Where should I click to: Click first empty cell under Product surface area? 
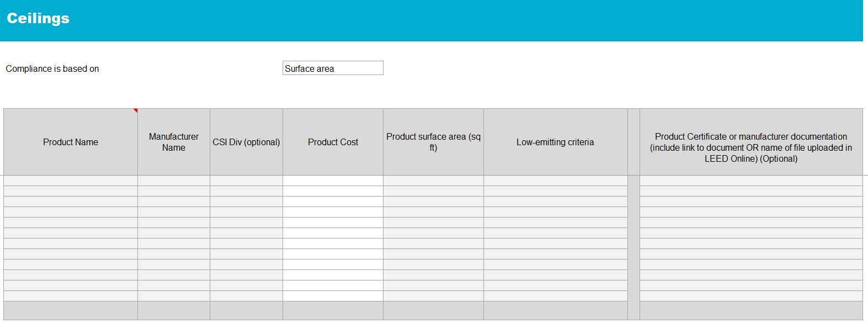[433, 181]
